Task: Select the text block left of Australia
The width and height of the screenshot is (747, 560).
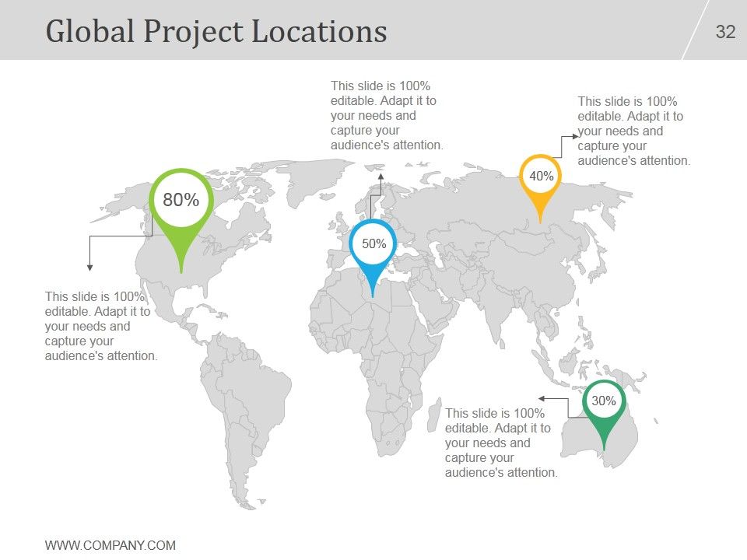Action: click(501, 443)
